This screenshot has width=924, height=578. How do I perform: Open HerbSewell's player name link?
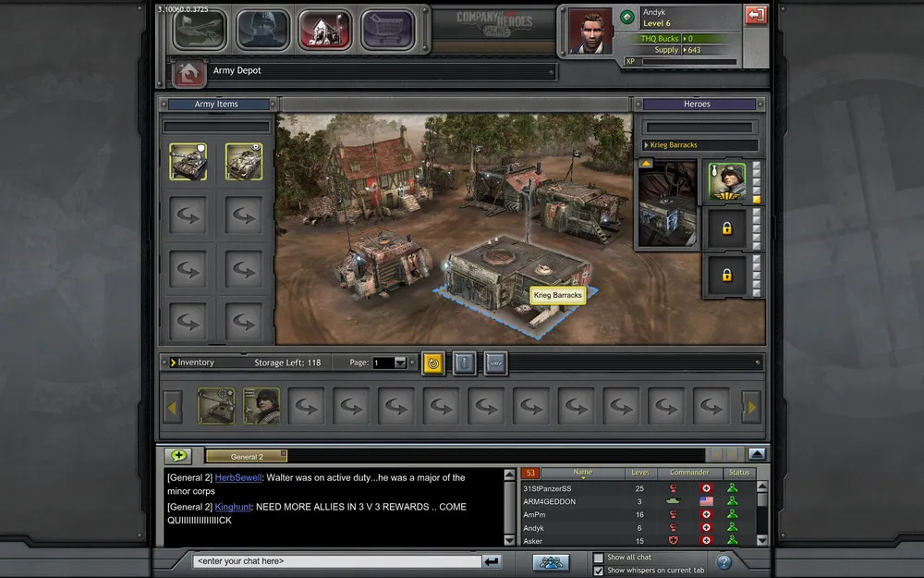(238, 478)
